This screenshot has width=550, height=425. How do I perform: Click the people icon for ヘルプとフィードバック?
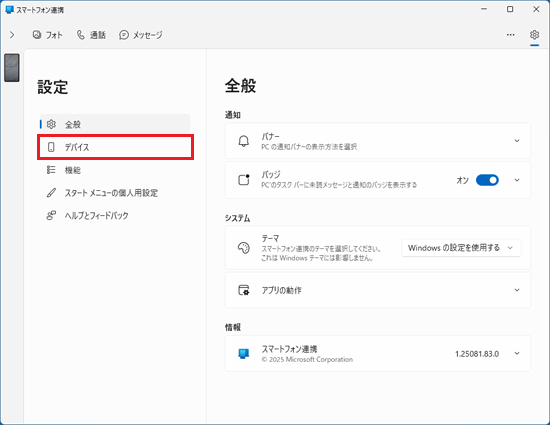tap(51, 215)
